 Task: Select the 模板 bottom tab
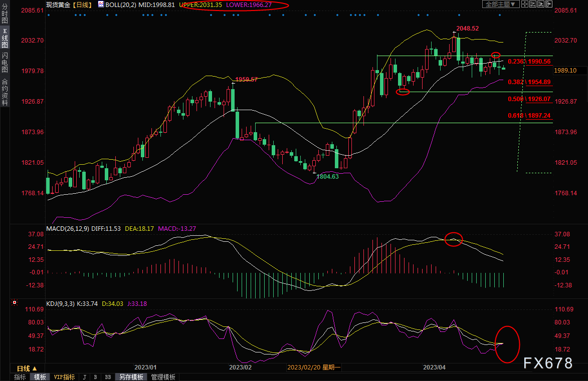point(40,377)
